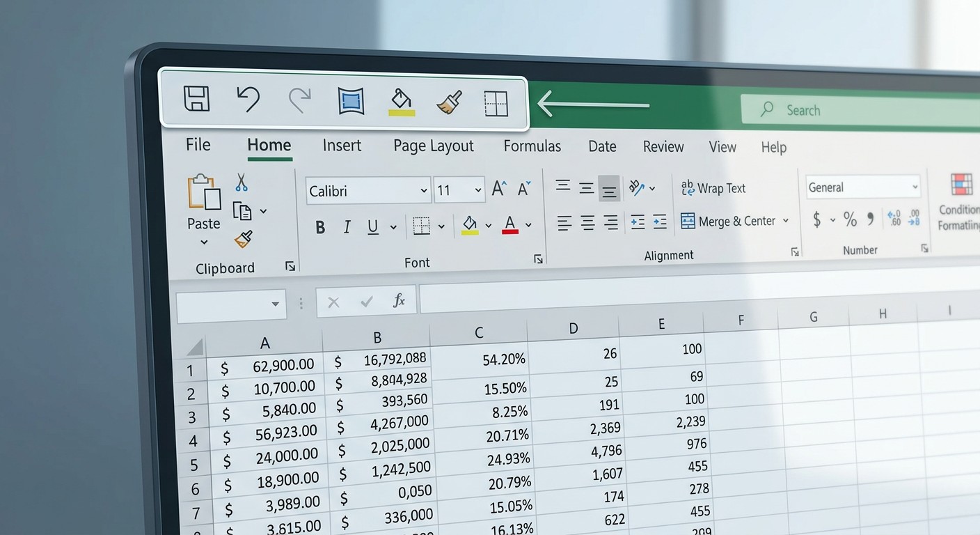
Task: Toggle Italic formatting
Action: pos(347,227)
